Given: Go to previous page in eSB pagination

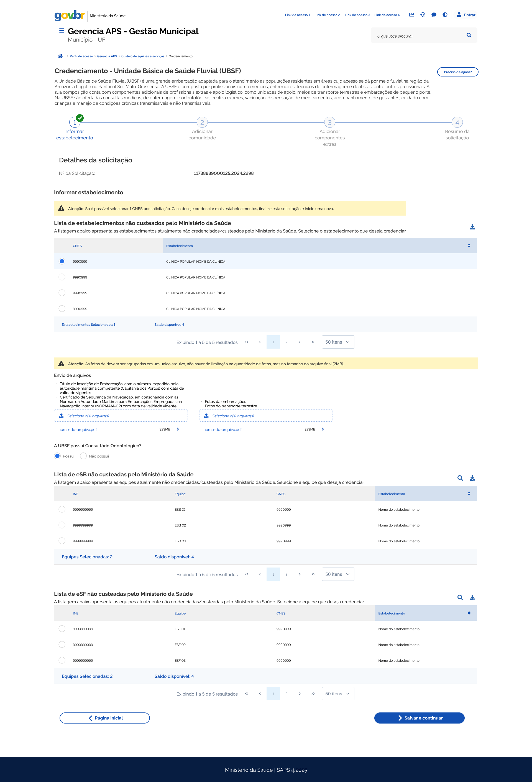Looking at the screenshot, I should (x=260, y=574).
